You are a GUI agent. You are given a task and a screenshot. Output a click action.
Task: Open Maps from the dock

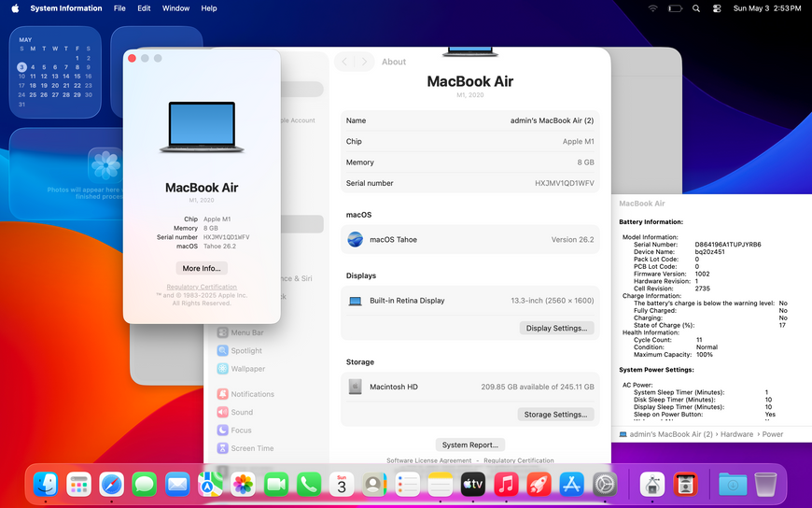(x=210, y=485)
